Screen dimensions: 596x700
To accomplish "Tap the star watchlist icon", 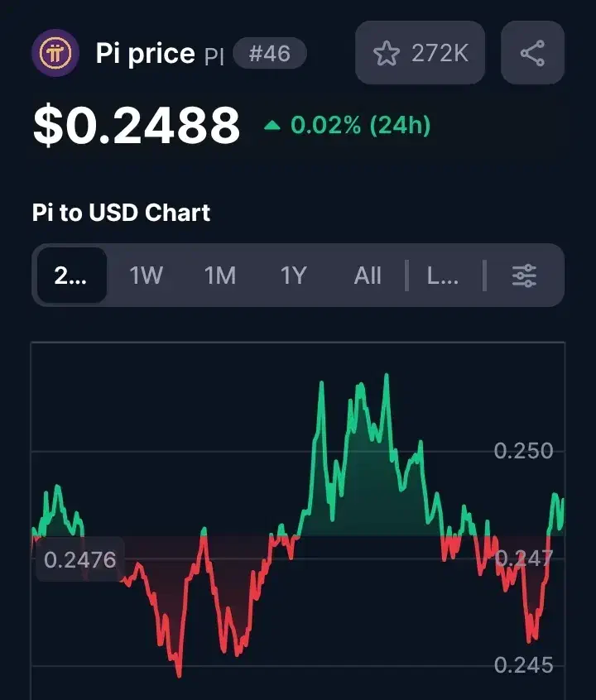I will (x=386, y=54).
